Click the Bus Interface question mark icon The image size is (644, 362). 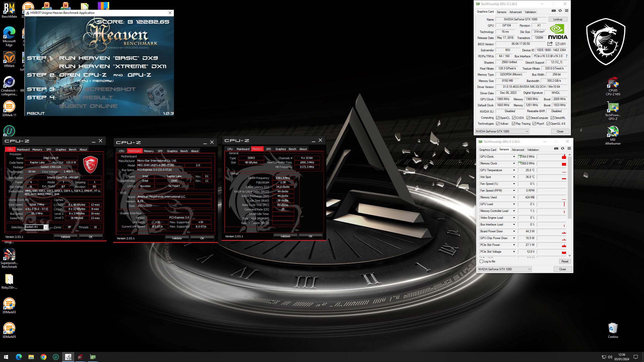[x=566, y=56]
